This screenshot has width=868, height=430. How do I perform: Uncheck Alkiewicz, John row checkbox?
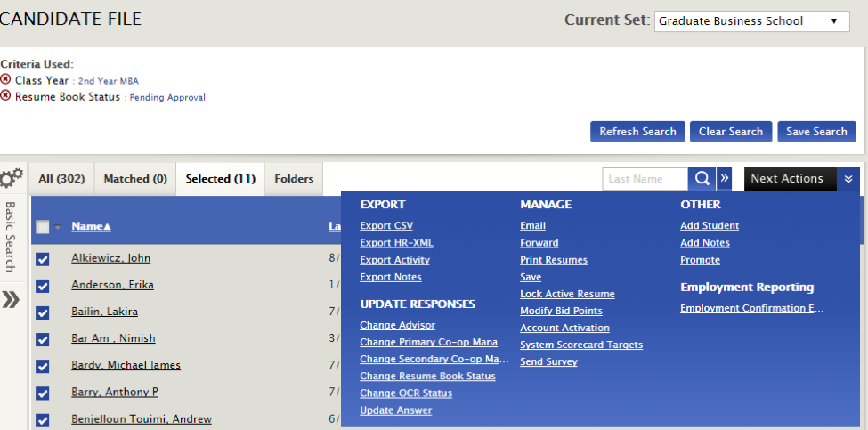click(43, 259)
